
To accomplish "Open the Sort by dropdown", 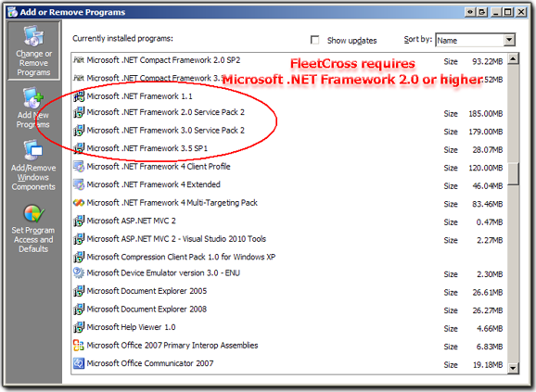I will pos(509,40).
